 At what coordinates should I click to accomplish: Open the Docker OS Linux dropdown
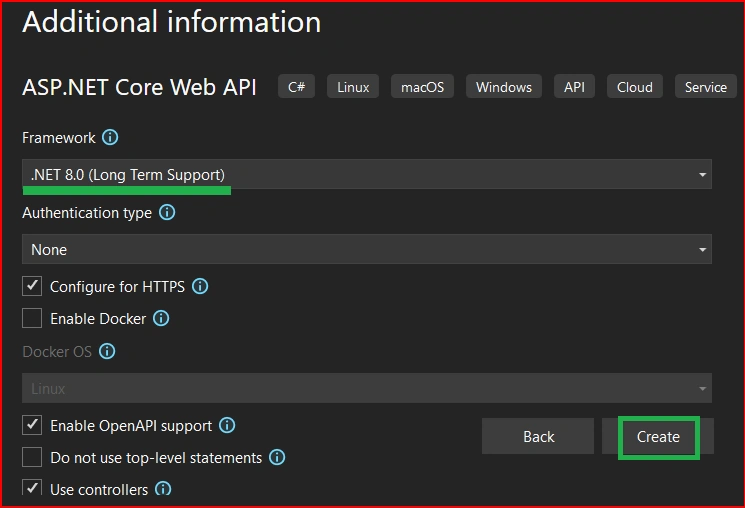pyautogui.click(x=367, y=388)
